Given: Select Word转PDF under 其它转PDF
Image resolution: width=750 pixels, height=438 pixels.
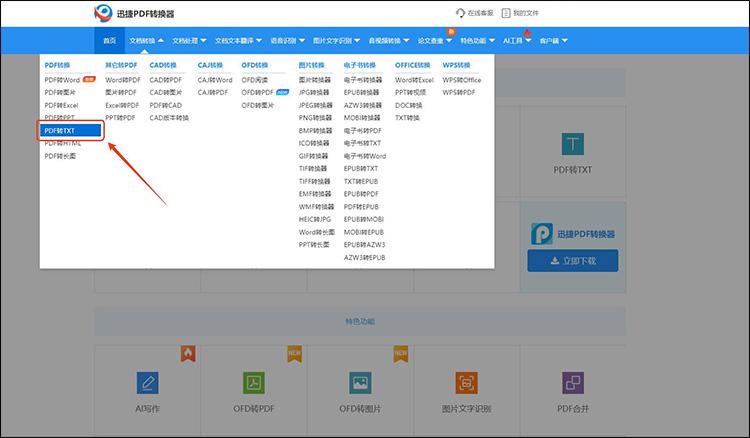Looking at the screenshot, I should [123, 80].
